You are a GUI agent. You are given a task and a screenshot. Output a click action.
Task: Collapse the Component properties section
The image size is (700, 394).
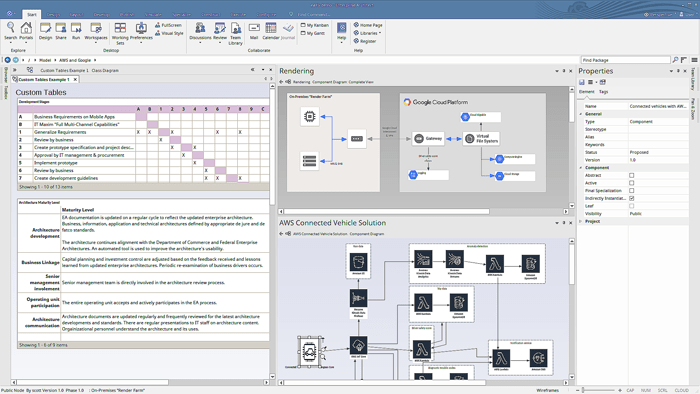(x=581, y=168)
